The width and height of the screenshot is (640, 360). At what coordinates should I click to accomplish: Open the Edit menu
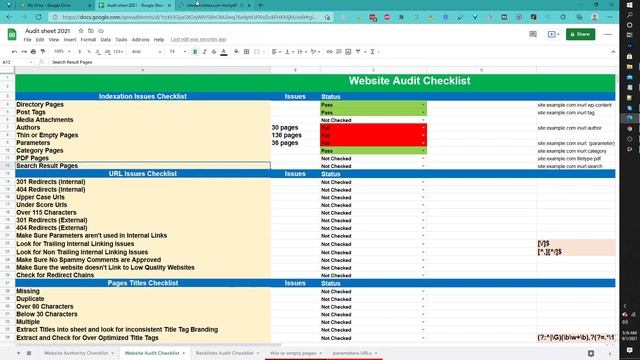40,40
